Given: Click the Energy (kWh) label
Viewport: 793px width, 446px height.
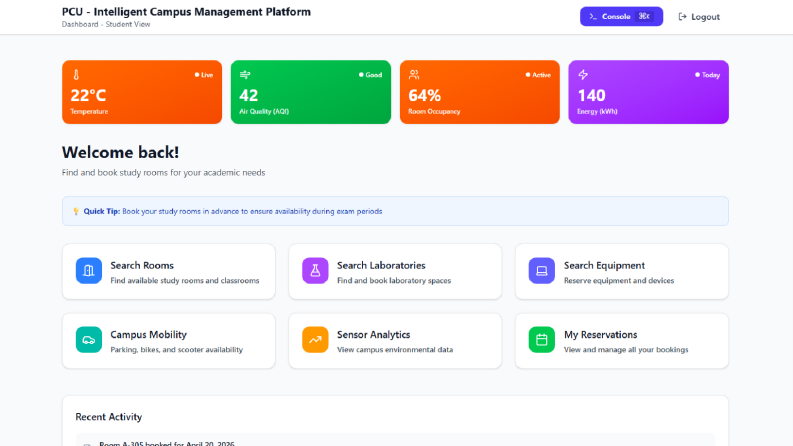Looking at the screenshot, I should (x=597, y=112).
